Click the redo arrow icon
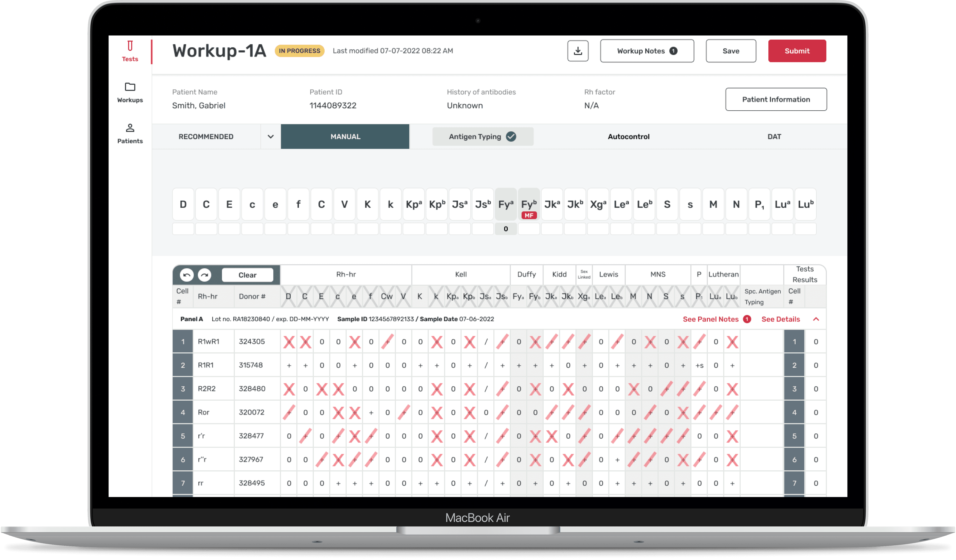This screenshot has height=560, width=956. point(205,275)
